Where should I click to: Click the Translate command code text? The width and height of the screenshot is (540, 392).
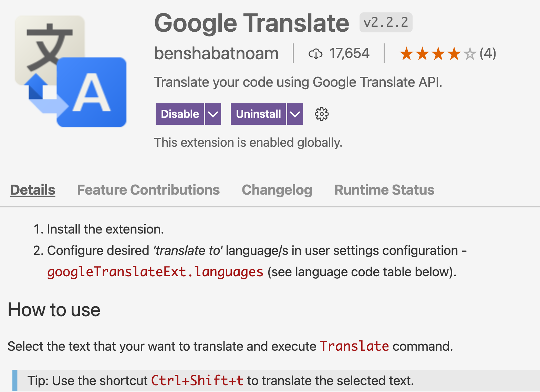tap(354, 346)
